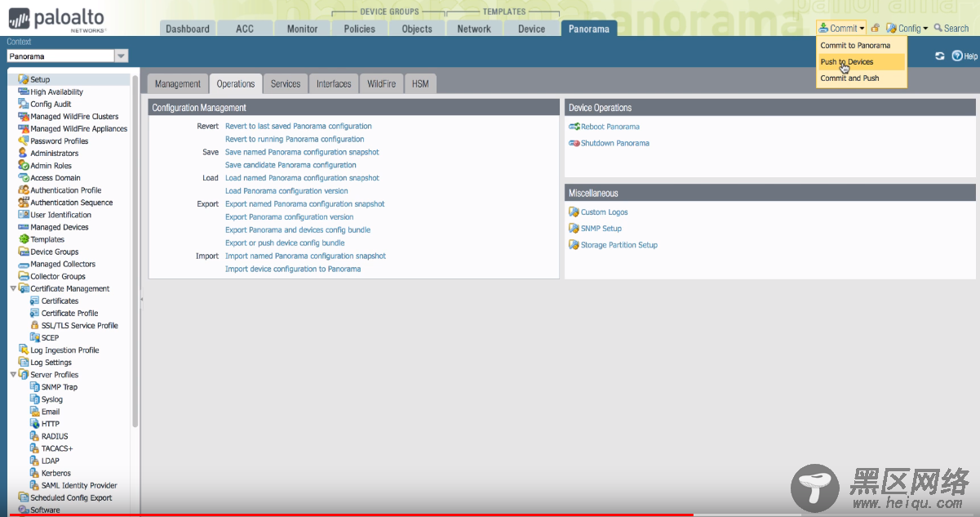This screenshot has width=980, height=517.
Task: Click the SSL/TLS Service Profile icon
Action: pyautogui.click(x=35, y=325)
